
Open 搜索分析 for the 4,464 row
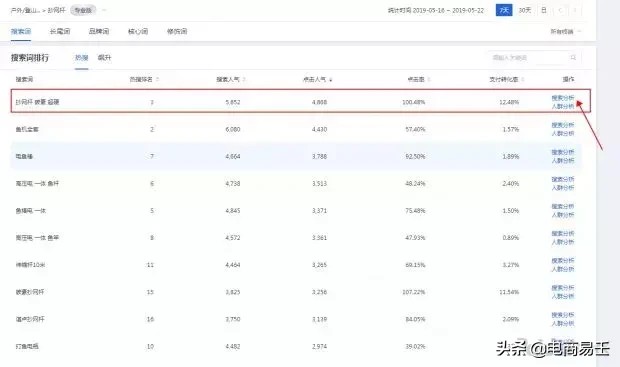coord(563,261)
